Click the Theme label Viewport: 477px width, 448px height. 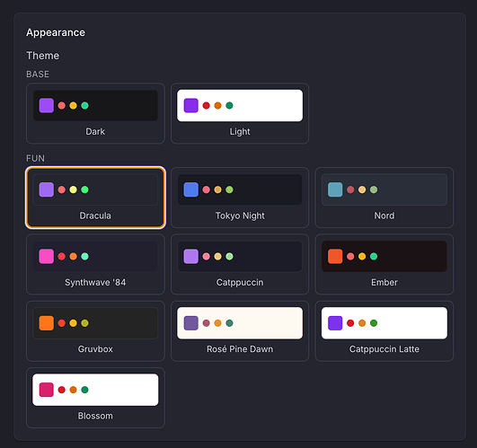tap(42, 56)
